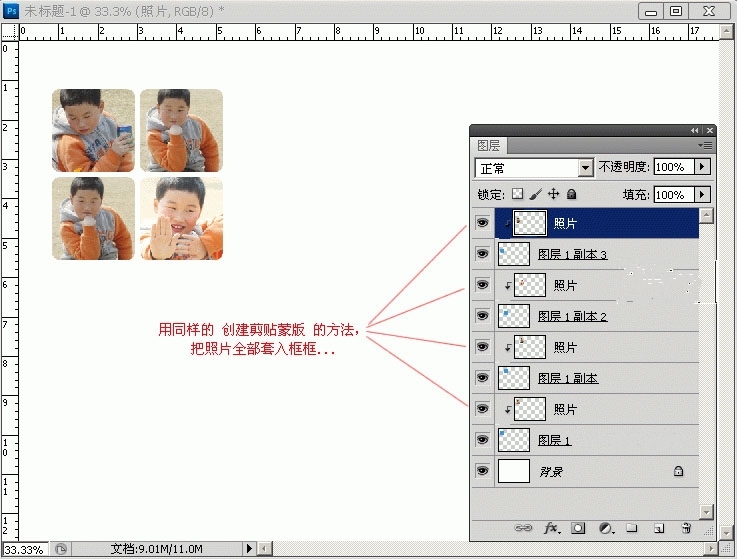Open the Layers panel options menu

click(706, 146)
